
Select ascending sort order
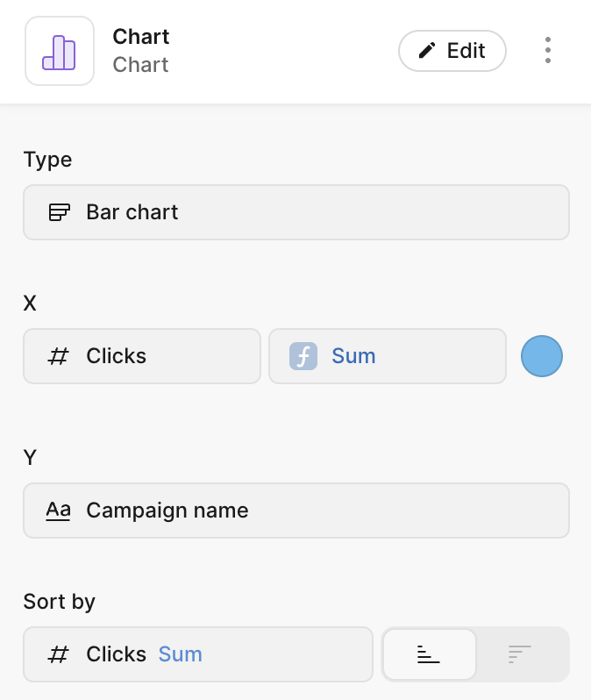(429, 654)
